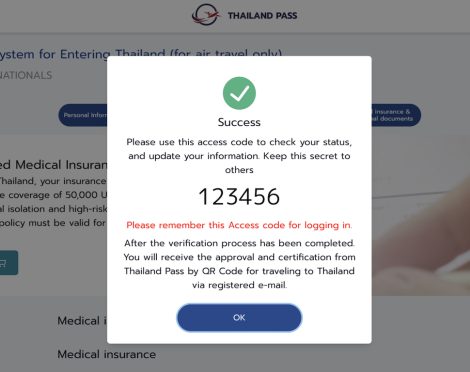The image size is (470, 372).
Task: Click the teal icon button at left edge
Action: coord(9,263)
